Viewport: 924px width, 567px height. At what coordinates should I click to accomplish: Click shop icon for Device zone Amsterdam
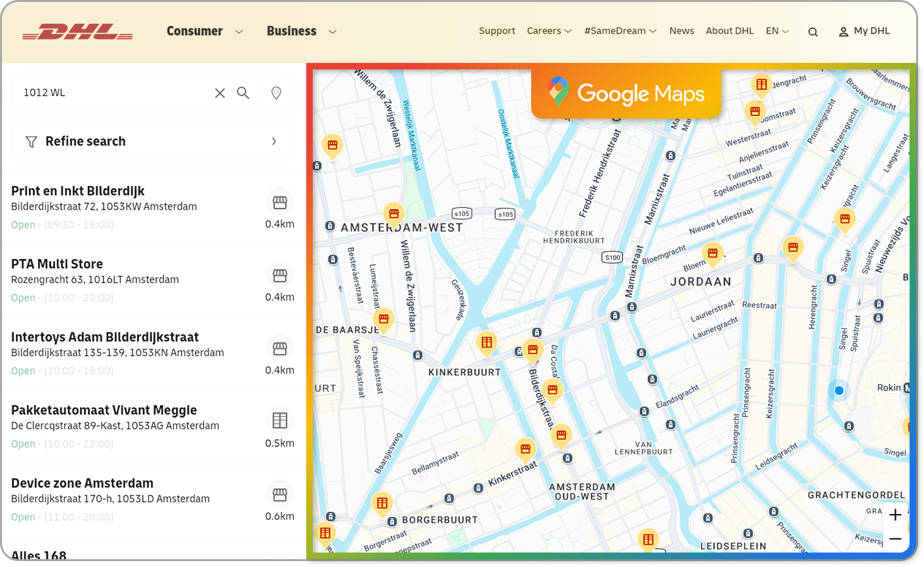point(280,494)
